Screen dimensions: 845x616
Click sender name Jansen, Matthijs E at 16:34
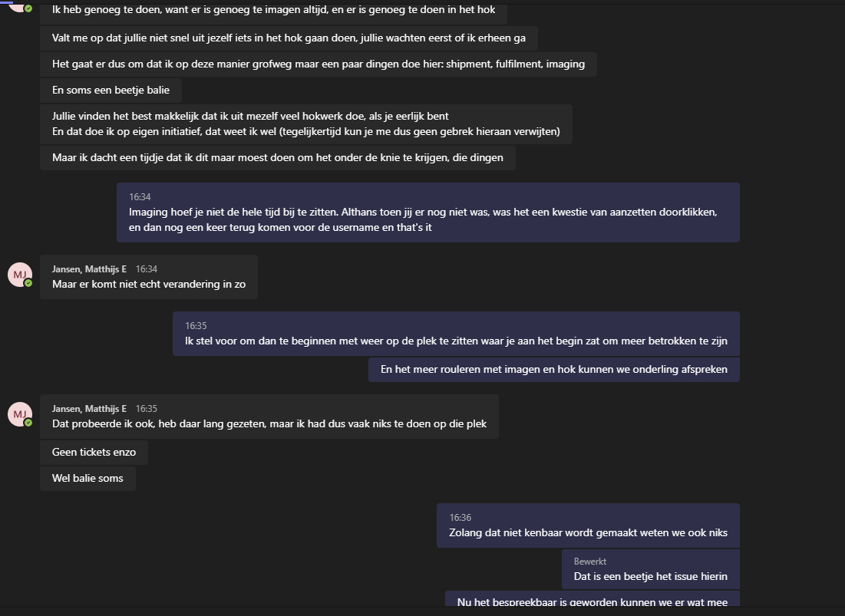(x=89, y=269)
